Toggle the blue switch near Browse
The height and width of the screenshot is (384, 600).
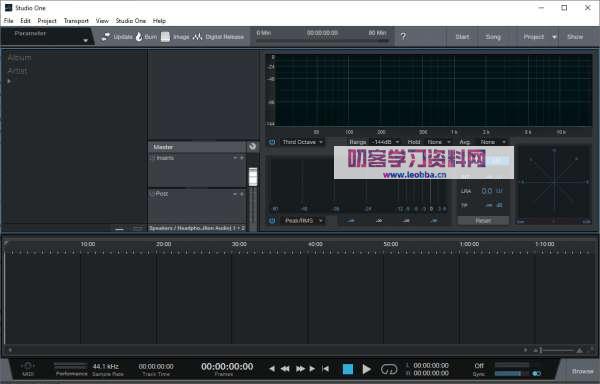point(536,373)
